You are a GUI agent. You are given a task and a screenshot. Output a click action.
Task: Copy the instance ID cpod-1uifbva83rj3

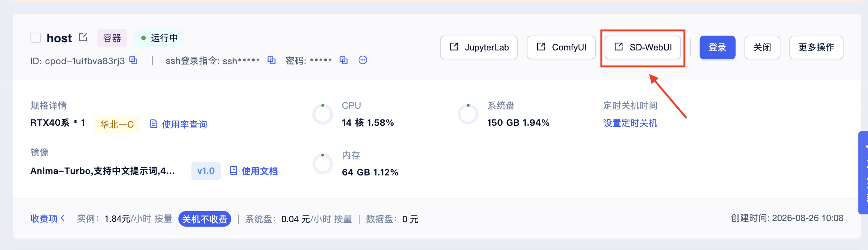pos(134,60)
